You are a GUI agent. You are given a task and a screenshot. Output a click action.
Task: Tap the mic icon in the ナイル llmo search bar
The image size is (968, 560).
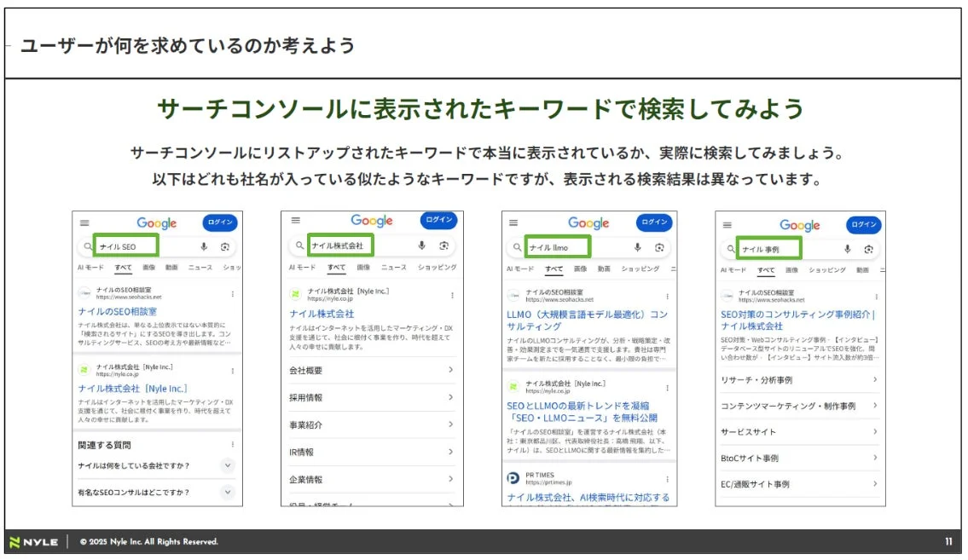(x=635, y=246)
